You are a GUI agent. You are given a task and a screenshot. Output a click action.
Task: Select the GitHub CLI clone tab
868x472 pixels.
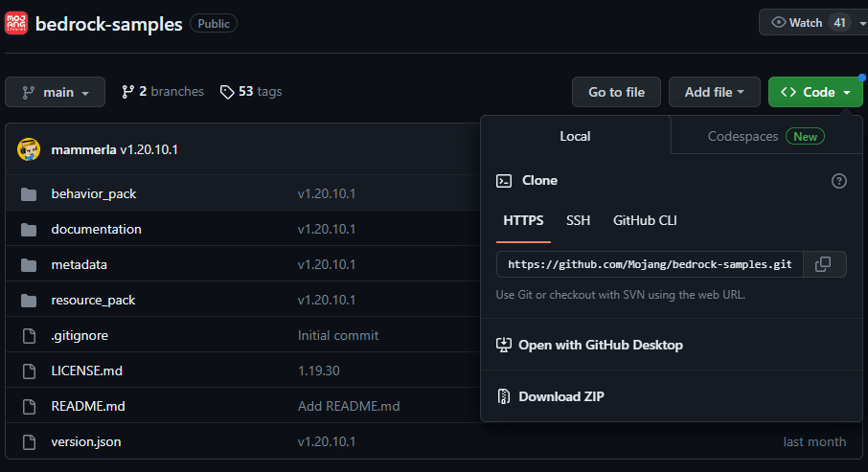point(645,220)
